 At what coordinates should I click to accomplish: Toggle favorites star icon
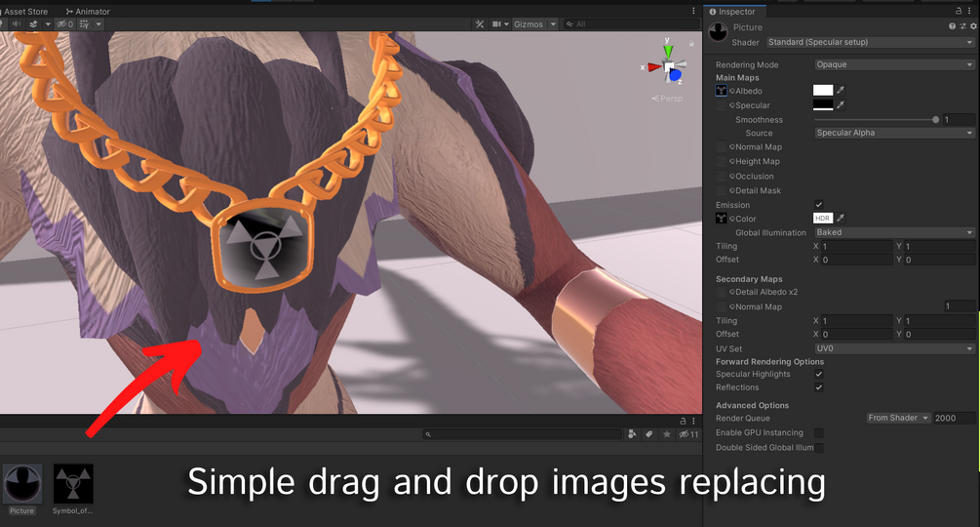[x=667, y=434]
